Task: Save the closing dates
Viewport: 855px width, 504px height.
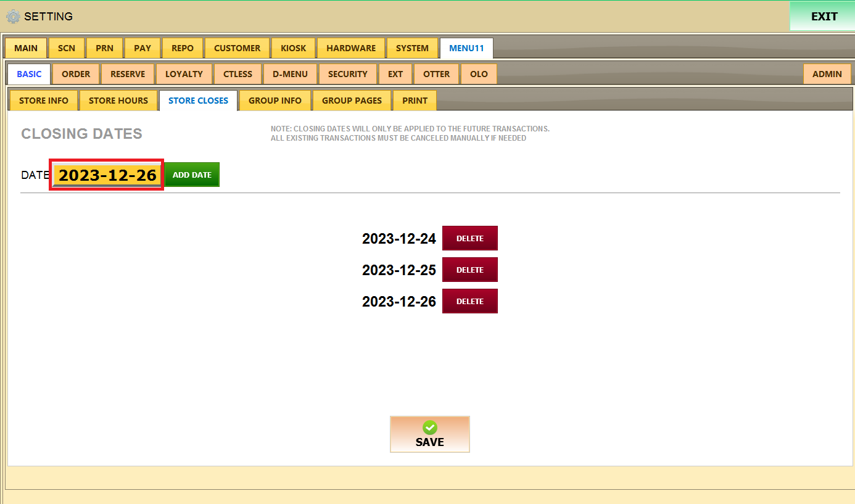Action: (x=430, y=434)
